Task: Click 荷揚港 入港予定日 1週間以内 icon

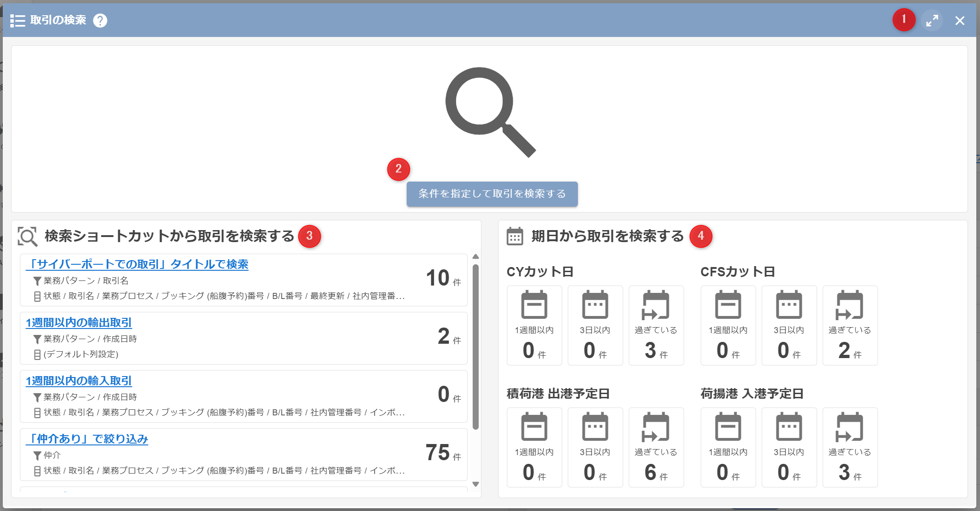Action: [728, 427]
